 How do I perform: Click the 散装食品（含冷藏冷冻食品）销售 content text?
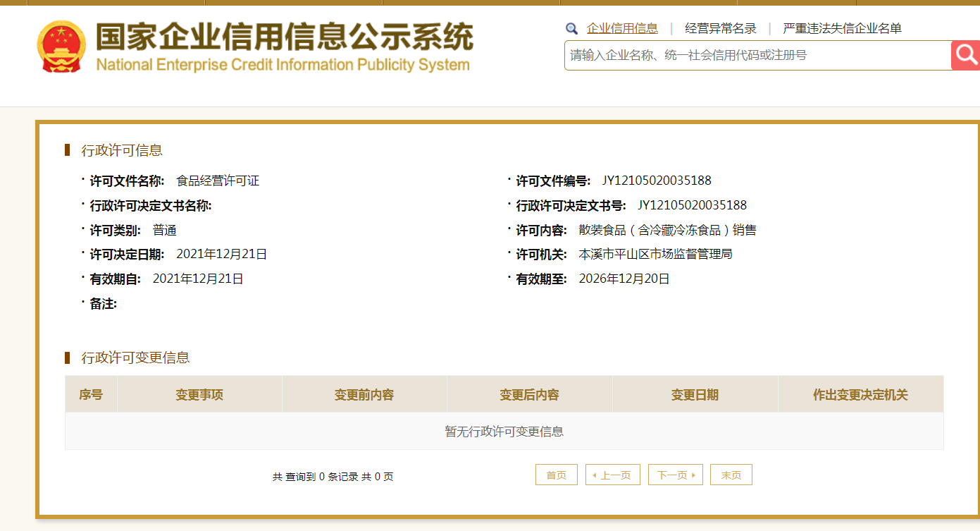[668, 230]
